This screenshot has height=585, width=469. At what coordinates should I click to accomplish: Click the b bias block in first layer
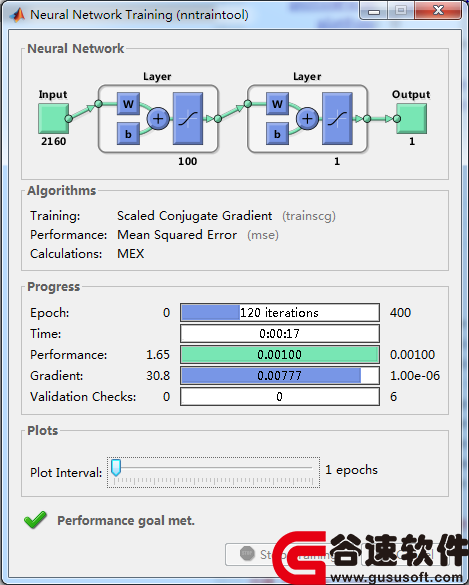coord(128,134)
